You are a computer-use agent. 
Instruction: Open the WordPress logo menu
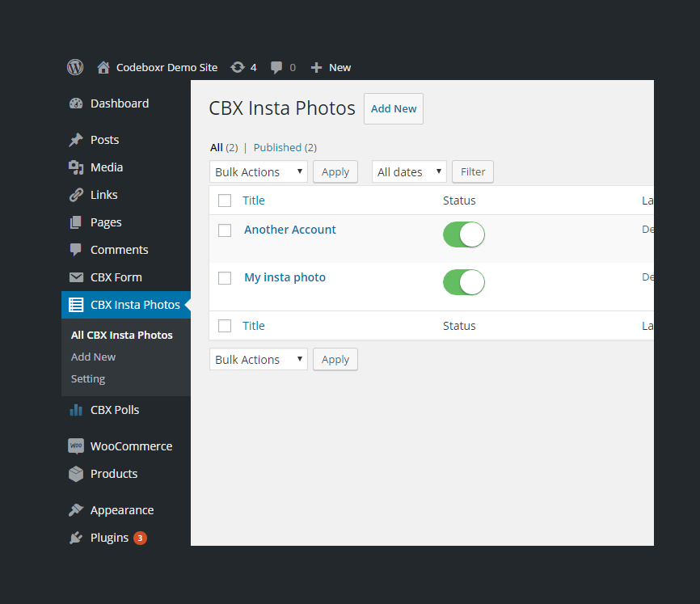pos(75,67)
